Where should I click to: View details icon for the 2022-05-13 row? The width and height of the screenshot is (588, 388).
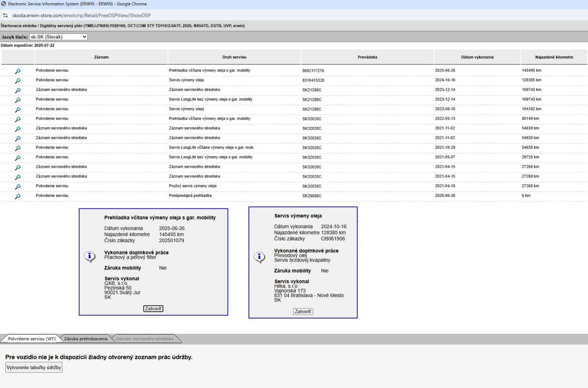coord(18,119)
